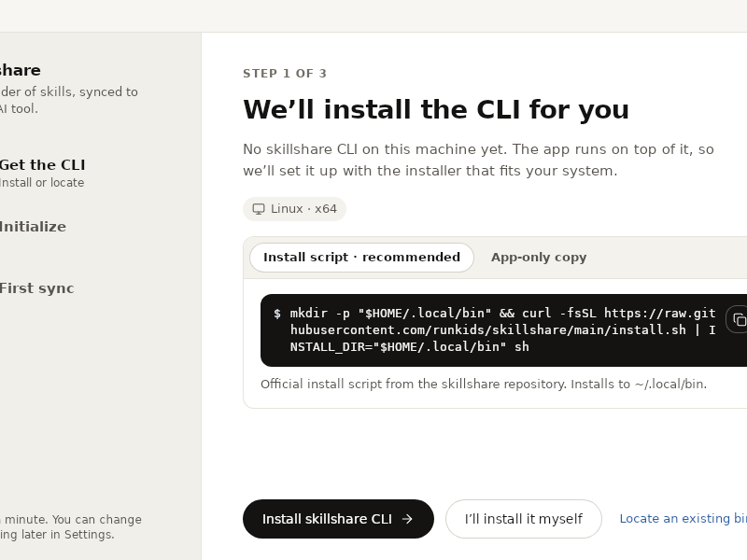Go to the "Get the CLI" sidebar step

[42, 173]
